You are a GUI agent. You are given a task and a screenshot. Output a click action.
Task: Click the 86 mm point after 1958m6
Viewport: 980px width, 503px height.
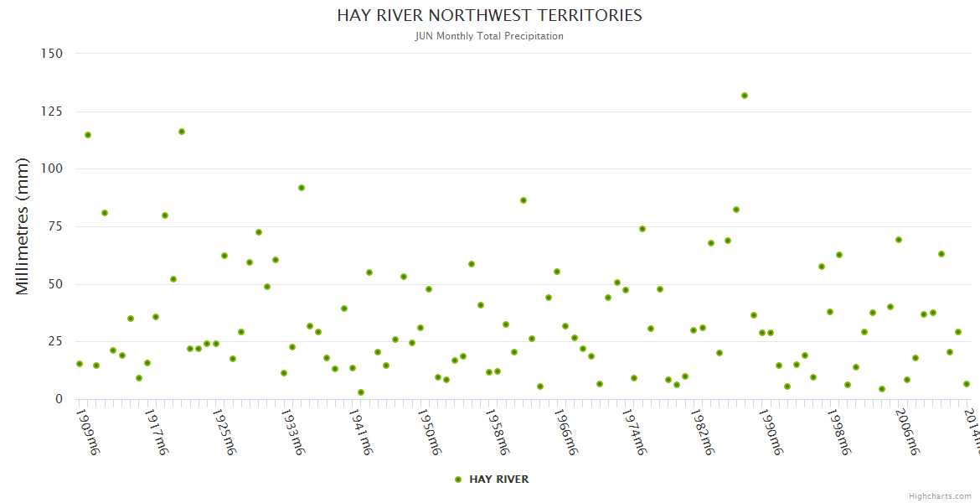pyautogui.click(x=524, y=200)
